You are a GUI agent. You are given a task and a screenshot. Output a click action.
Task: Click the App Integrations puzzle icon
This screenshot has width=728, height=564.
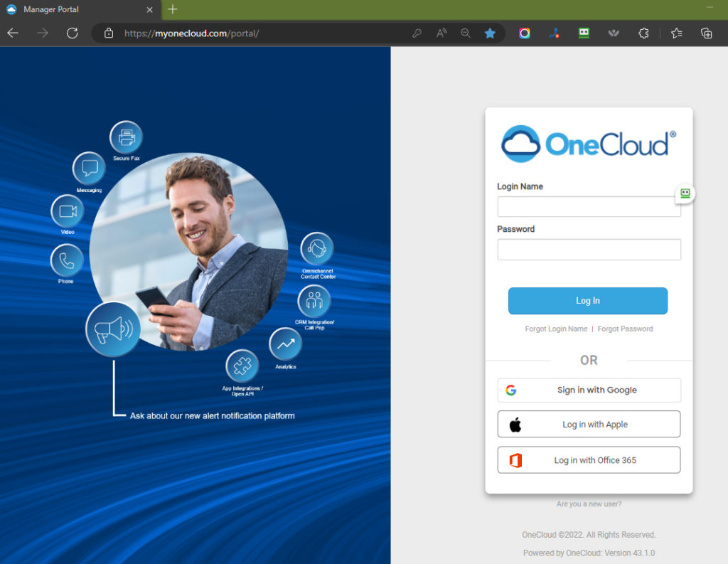(242, 366)
